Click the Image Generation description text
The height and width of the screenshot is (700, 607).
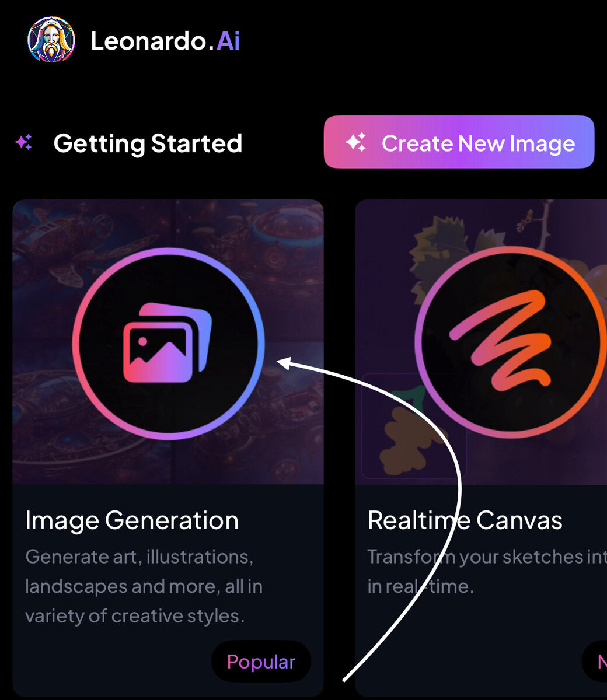[144, 586]
